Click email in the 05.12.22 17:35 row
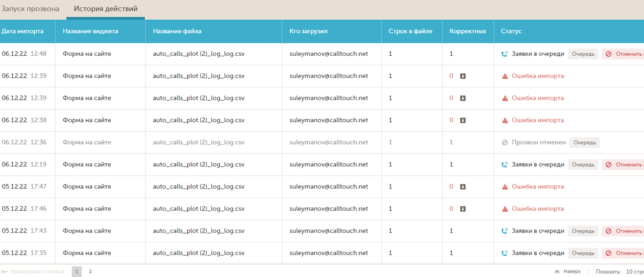The height and width of the screenshot is (277, 644). [329, 253]
